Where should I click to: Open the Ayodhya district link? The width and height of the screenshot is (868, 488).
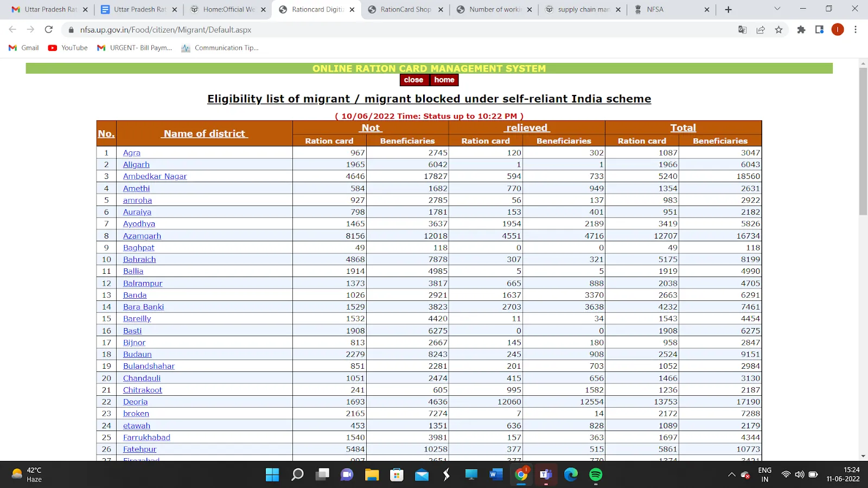point(139,223)
